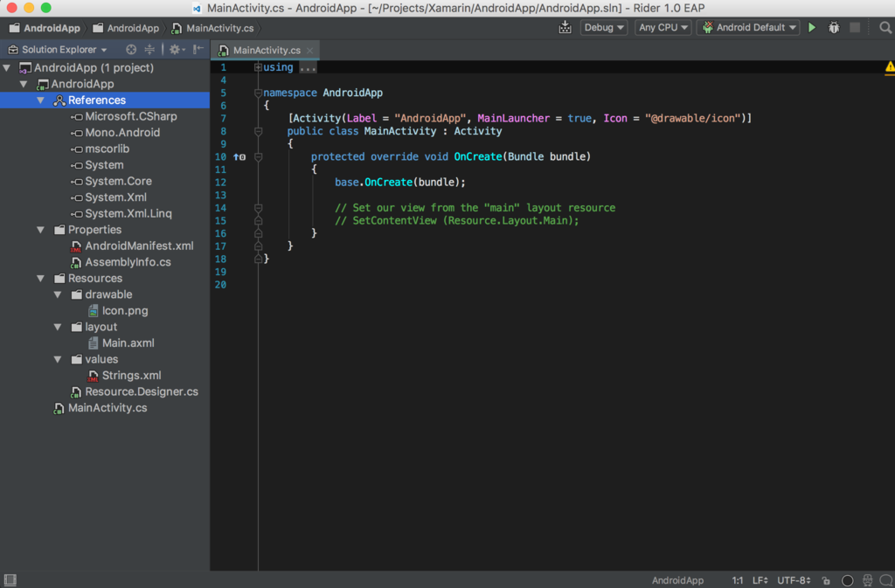Click the LF line separator in status bar
This screenshot has width=895, height=588.
click(760, 581)
